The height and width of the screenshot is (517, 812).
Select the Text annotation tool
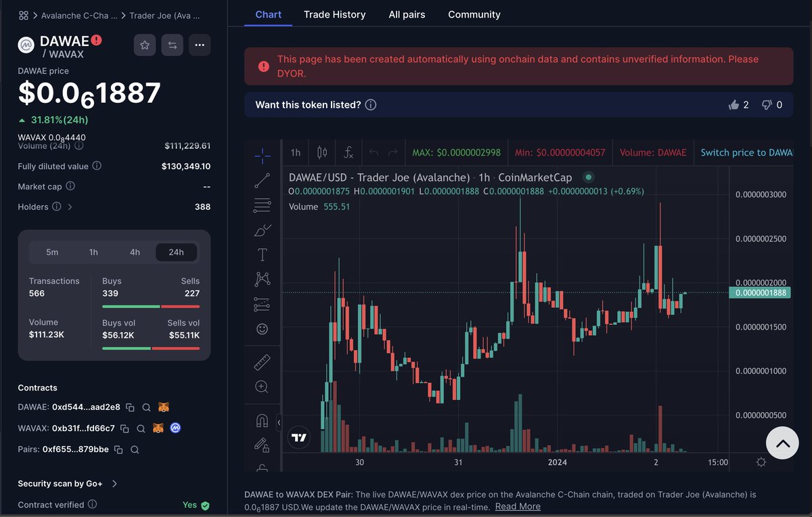262,254
